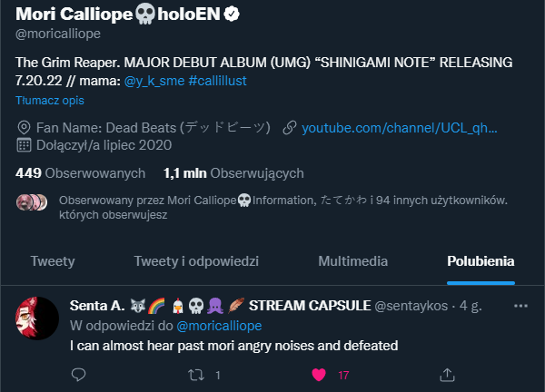Open the Tweety i odpowiedzi tab
Viewport: 545px width, 392px height.
click(x=196, y=261)
